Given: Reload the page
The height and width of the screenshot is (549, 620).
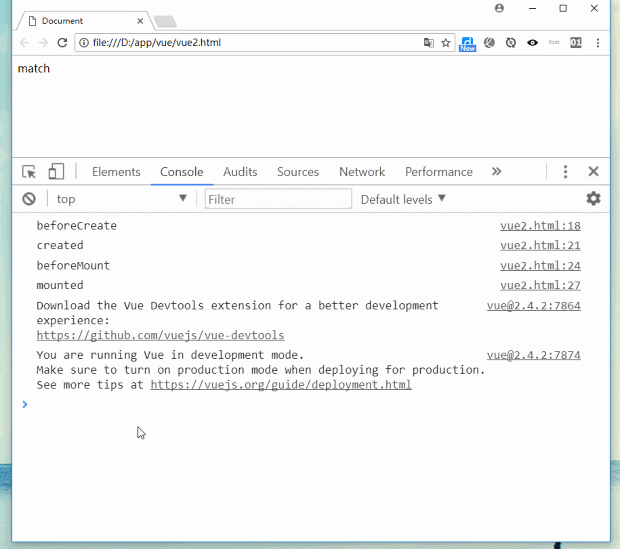Looking at the screenshot, I should pos(62,43).
